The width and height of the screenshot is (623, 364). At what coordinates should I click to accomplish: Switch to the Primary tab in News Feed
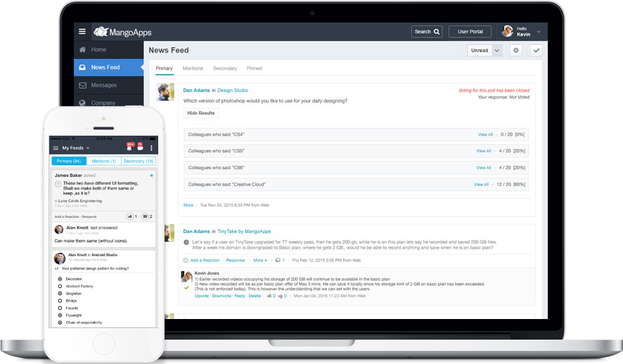pos(164,68)
